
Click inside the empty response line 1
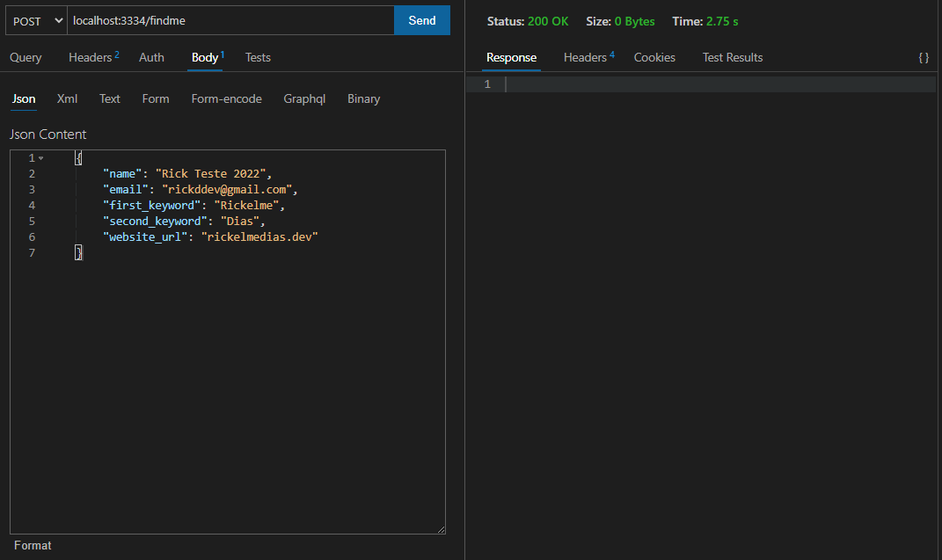[x=719, y=84]
